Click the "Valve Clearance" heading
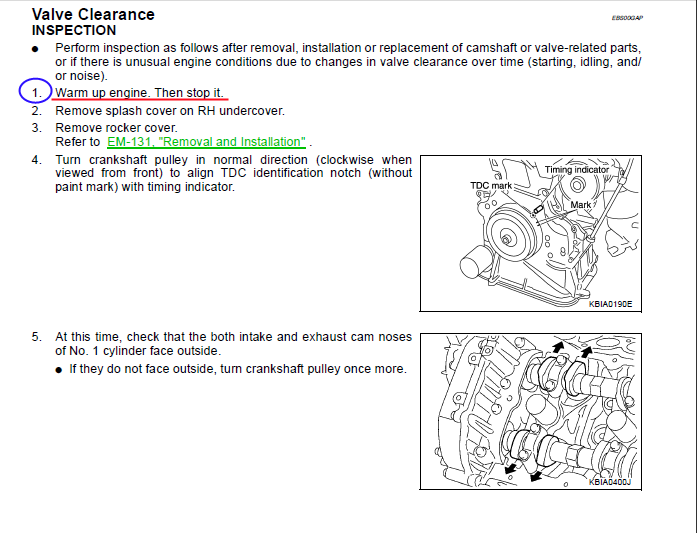The image size is (697, 533). 93,14
